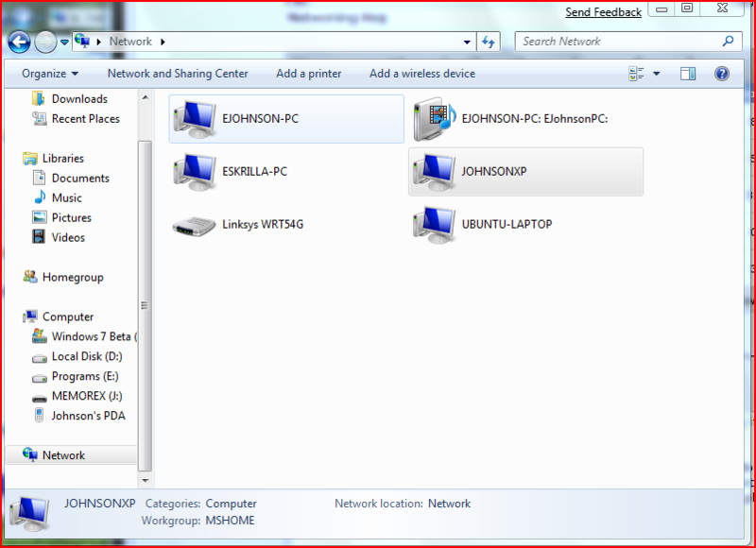The width and height of the screenshot is (756, 548).
Task: Click Categories value Computer in details pane
Action: [231, 504]
